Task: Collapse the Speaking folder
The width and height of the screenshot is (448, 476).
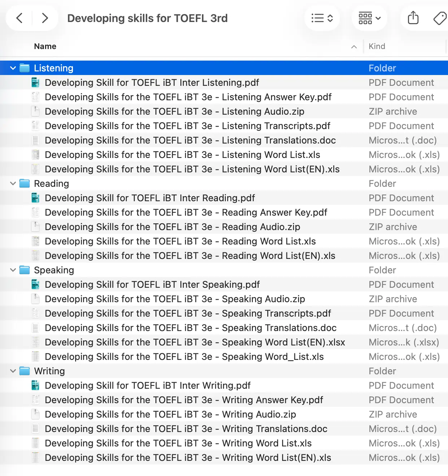Action: pos(13,270)
